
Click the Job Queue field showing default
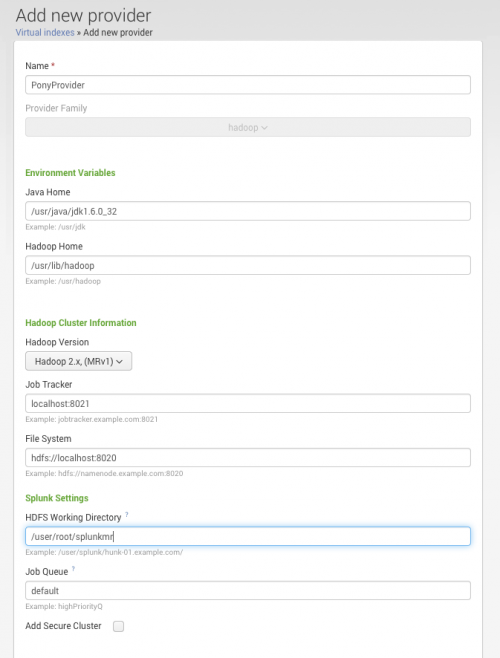[x=248, y=590]
